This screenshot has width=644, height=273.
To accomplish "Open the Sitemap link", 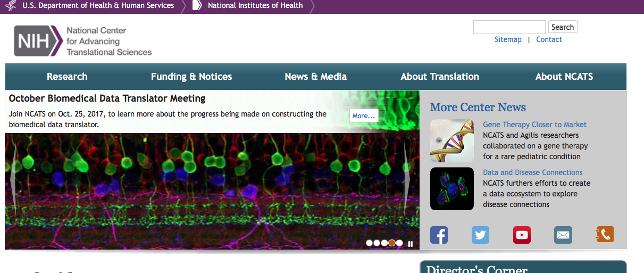I will [508, 39].
